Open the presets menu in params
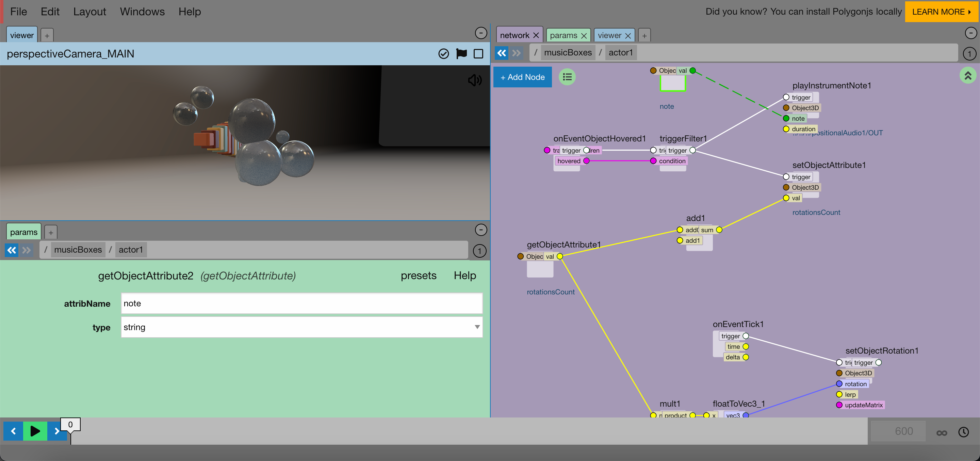The height and width of the screenshot is (461, 980). [418, 275]
